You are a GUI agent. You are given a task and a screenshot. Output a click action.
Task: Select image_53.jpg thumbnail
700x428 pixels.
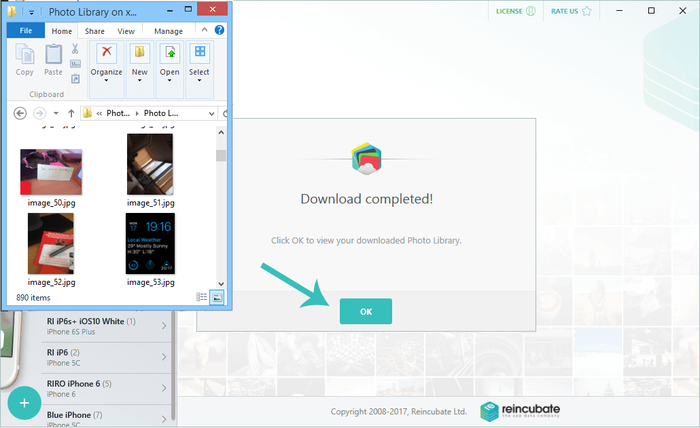150,244
